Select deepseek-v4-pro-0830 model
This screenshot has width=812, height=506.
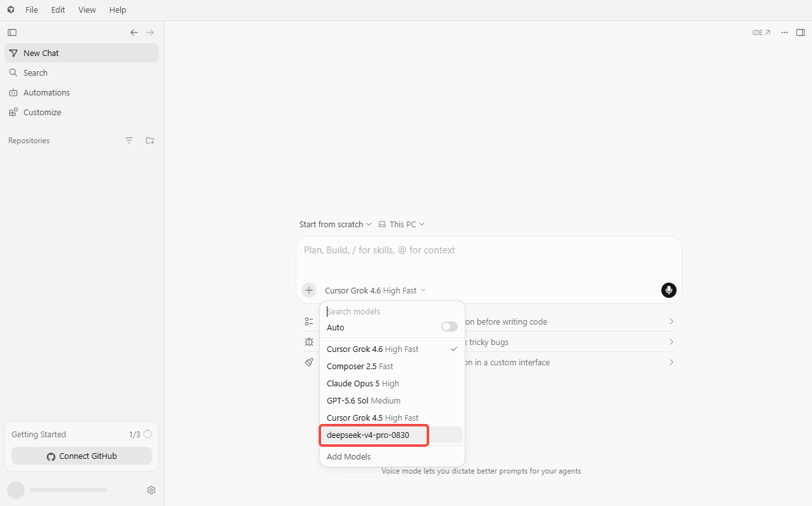tap(392, 435)
